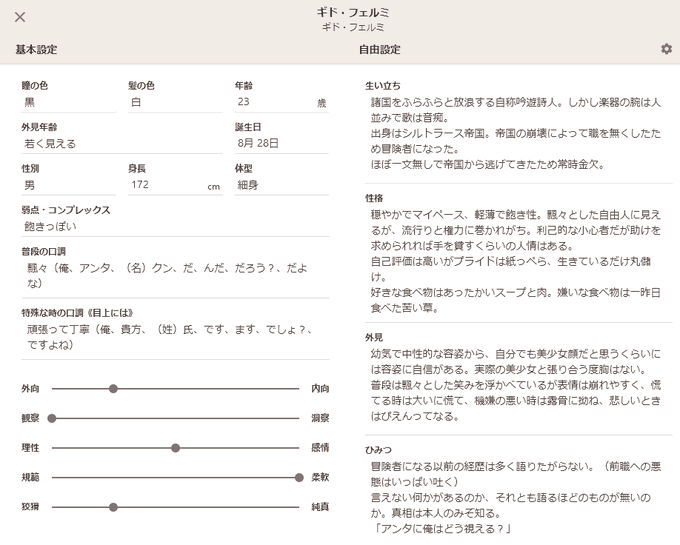
Task: Edit the 髪の色 field with value 白
Action: tap(175, 102)
